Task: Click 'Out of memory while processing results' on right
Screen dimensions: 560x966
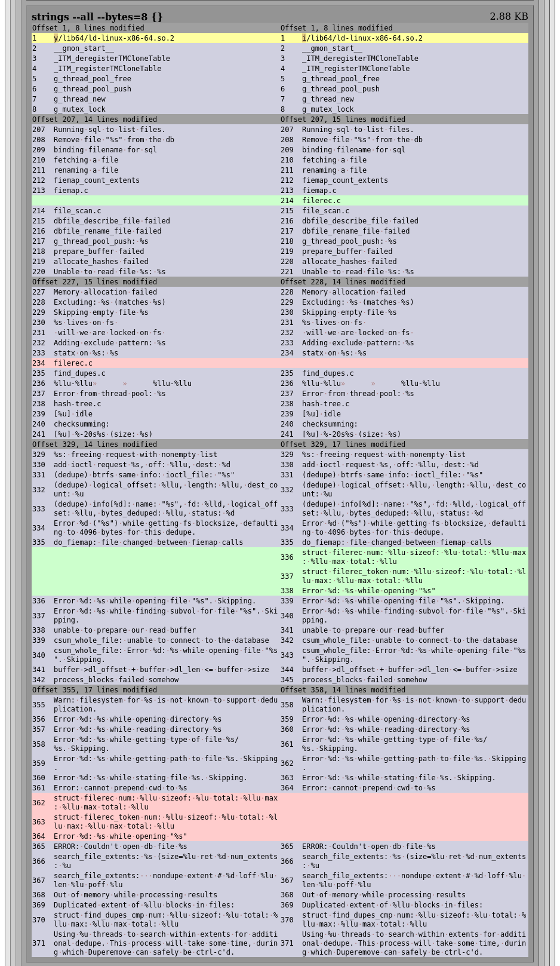Action: 383,895
